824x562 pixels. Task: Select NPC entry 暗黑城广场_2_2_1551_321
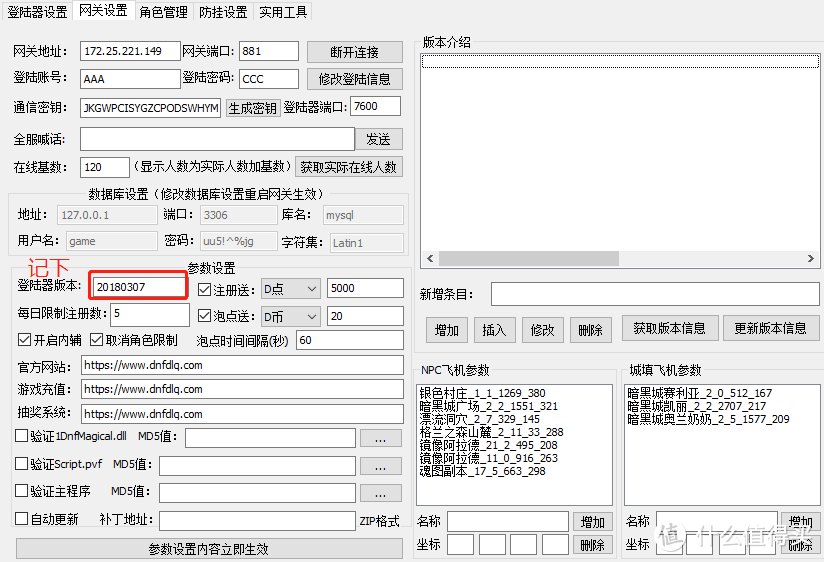pos(489,406)
